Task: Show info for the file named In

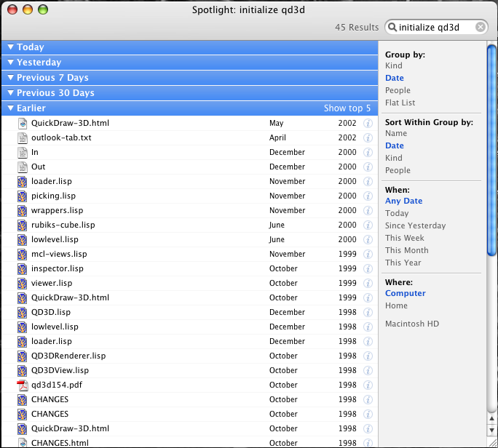Action: [368, 152]
